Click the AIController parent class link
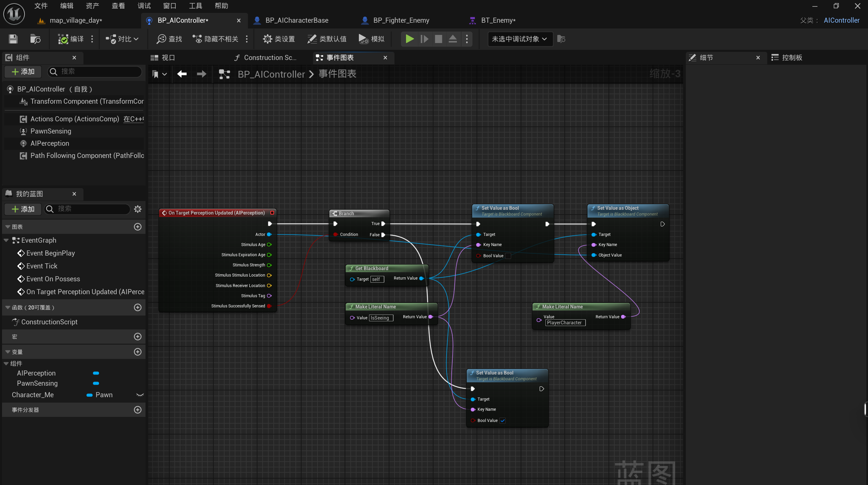Screen dimensions: 868x485 coord(841,20)
